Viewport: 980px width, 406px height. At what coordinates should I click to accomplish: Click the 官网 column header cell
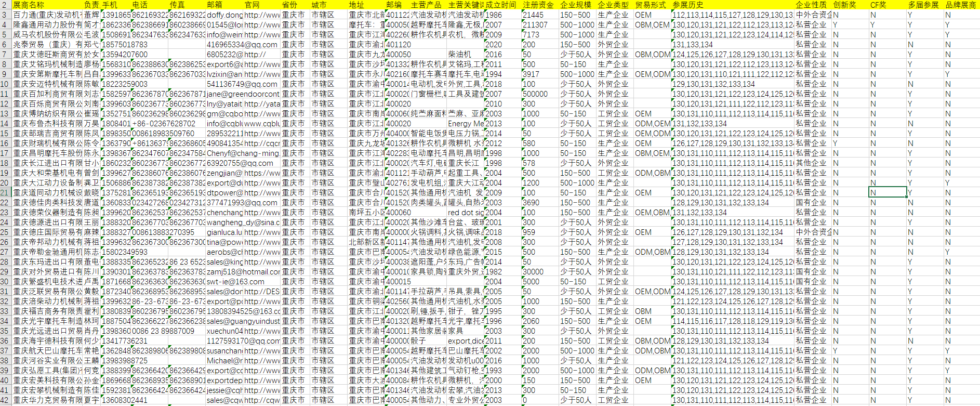pyautogui.click(x=252, y=5)
